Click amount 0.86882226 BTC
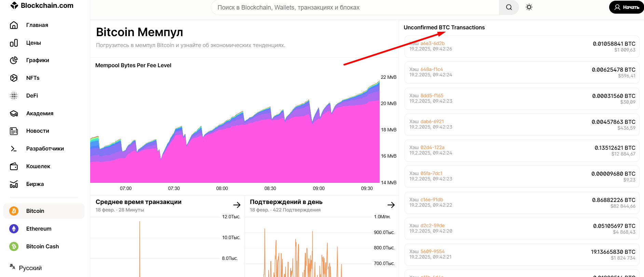 coord(614,200)
